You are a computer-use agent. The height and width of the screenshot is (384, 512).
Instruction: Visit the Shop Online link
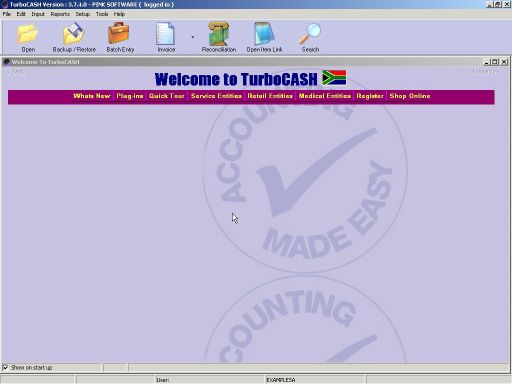click(410, 96)
